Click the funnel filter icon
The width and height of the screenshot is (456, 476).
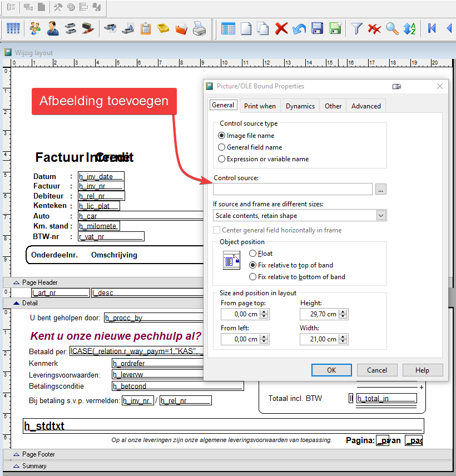tap(356, 28)
